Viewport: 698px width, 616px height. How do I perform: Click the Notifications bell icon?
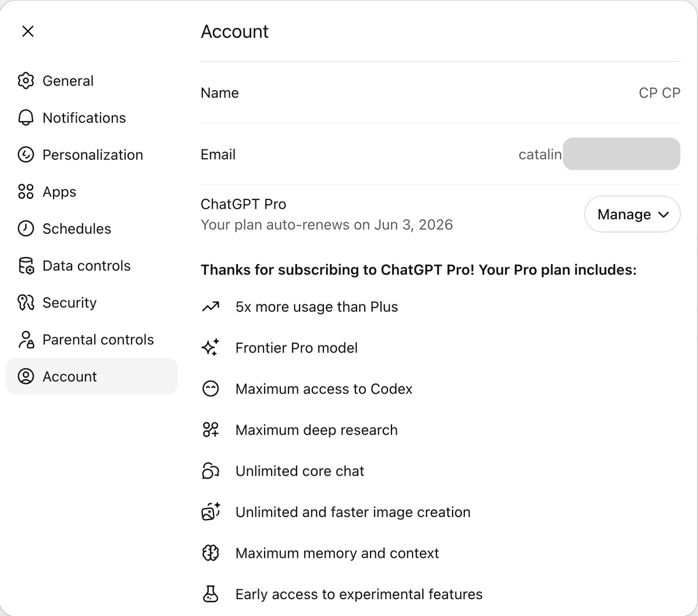(26, 117)
